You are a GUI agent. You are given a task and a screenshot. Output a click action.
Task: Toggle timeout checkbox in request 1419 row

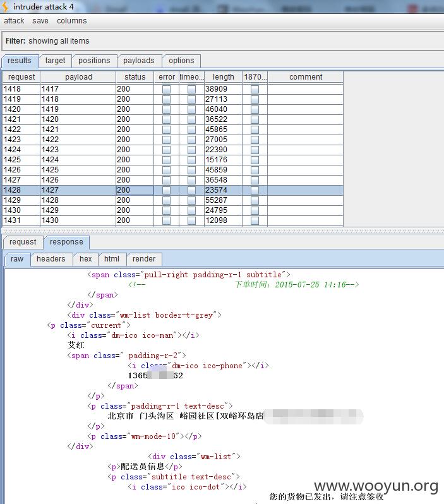(x=191, y=99)
